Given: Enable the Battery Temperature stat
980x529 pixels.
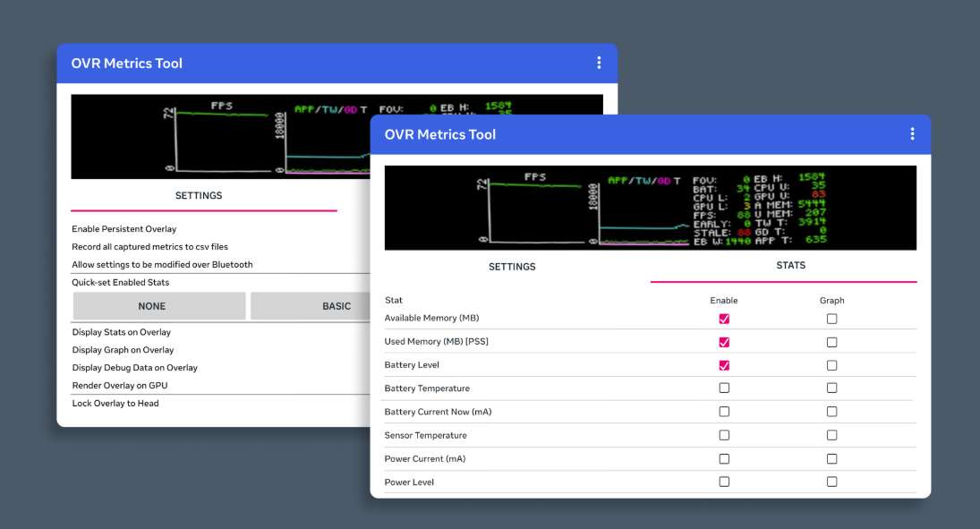Looking at the screenshot, I should tap(724, 388).
